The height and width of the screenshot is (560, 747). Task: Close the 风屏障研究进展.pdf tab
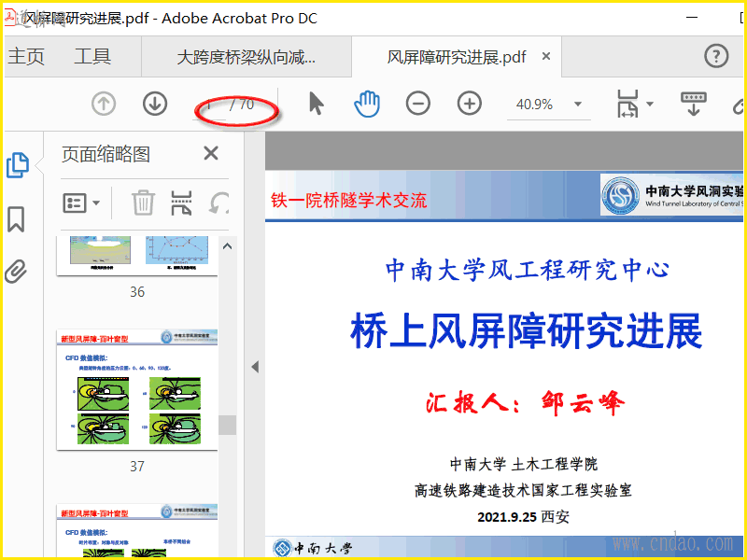(x=546, y=57)
